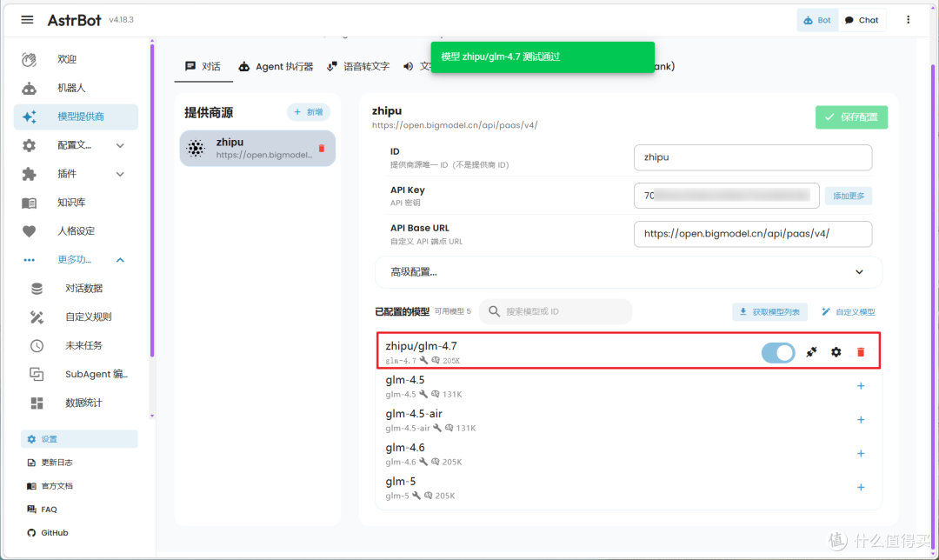Click the AstrBot logo title
939x560 pixels.
coord(74,20)
